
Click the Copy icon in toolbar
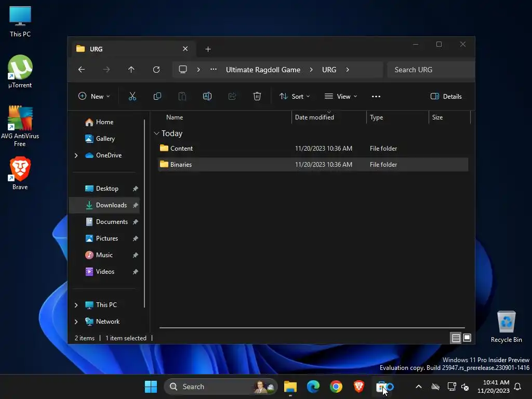(x=157, y=96)
